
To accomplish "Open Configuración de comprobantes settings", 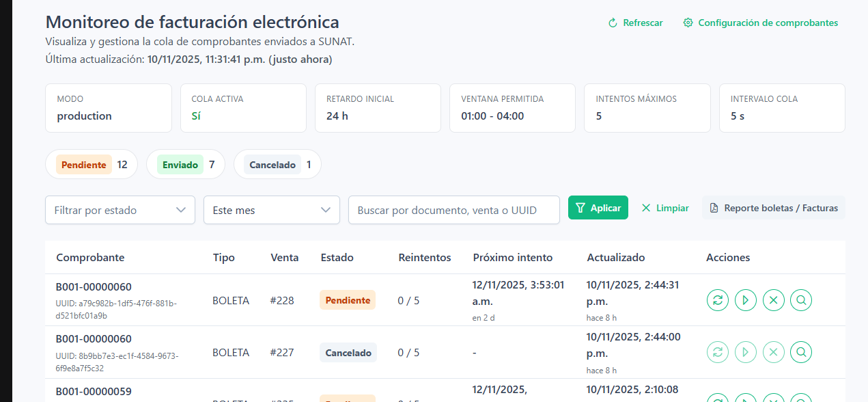I will pos(760,23).
